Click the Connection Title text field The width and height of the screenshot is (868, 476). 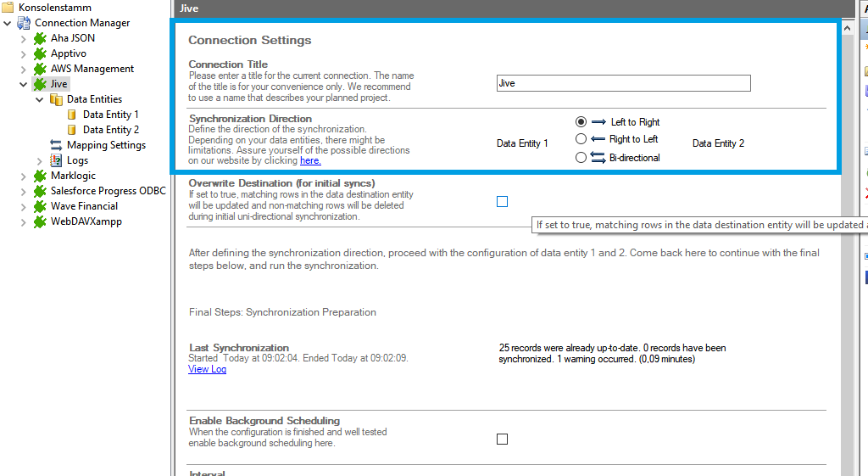coord(623,83)
